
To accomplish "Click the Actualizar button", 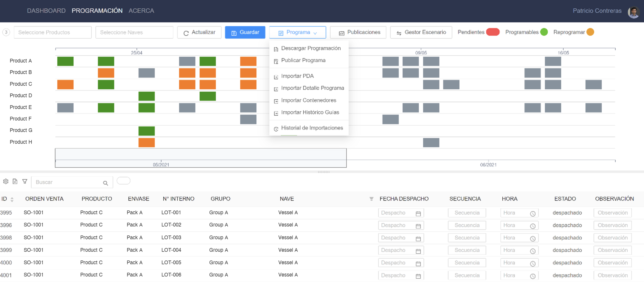I will tap(199, 32).
